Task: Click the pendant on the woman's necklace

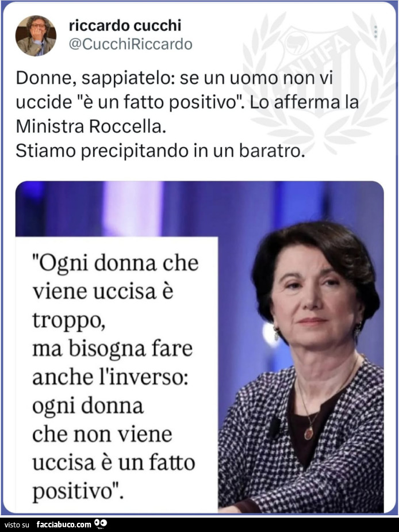Action: click(308, 433)
